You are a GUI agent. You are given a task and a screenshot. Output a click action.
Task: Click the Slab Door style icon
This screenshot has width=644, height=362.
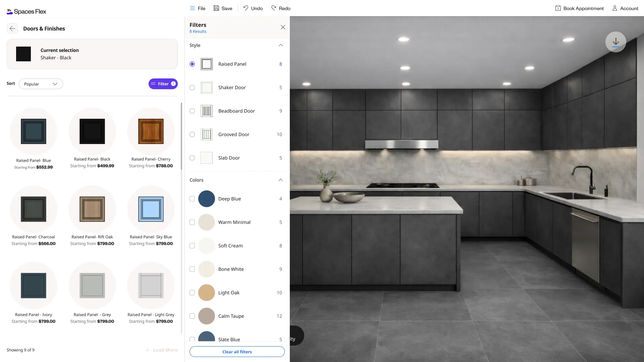(207, 158)
